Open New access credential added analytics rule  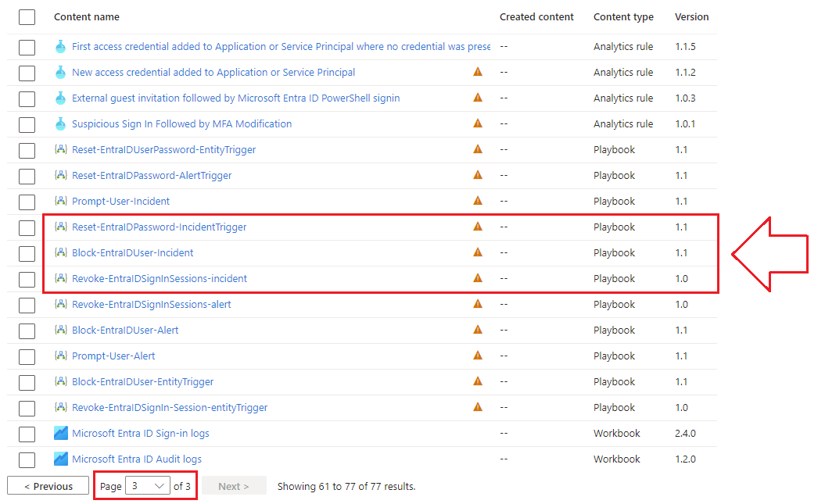click(213, 73)
